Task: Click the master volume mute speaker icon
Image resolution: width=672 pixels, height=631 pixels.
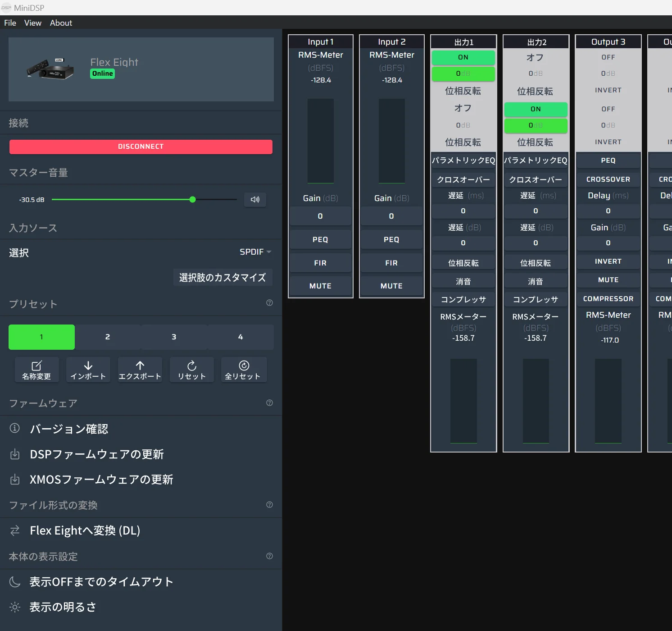Action: tap(255, 200)
